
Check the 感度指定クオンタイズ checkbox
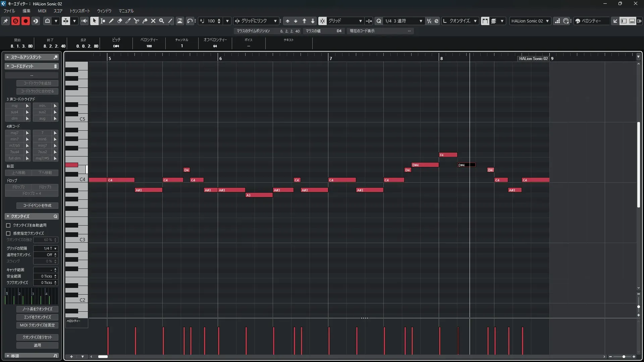pyautogui.click(x=8, y=233)
